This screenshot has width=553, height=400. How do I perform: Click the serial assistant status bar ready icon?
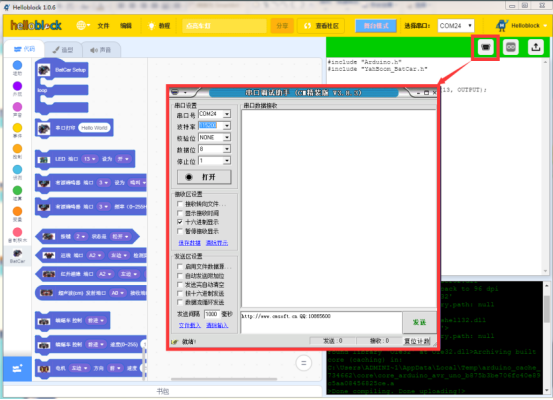[x=175, y=341]
